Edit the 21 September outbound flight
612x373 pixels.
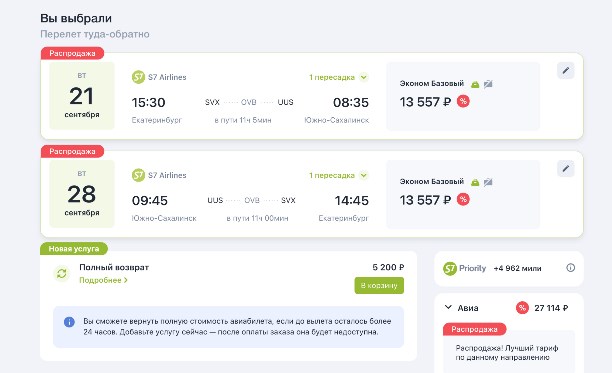click(566, 71)
